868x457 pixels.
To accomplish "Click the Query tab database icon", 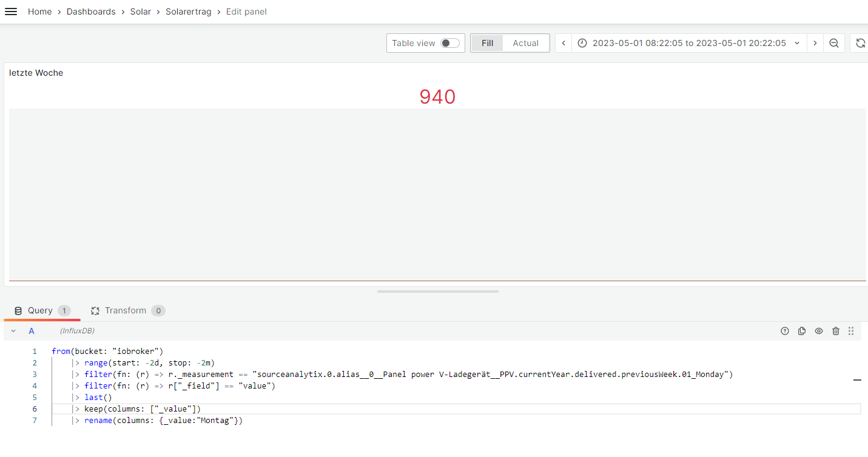I will coord(18,311).
